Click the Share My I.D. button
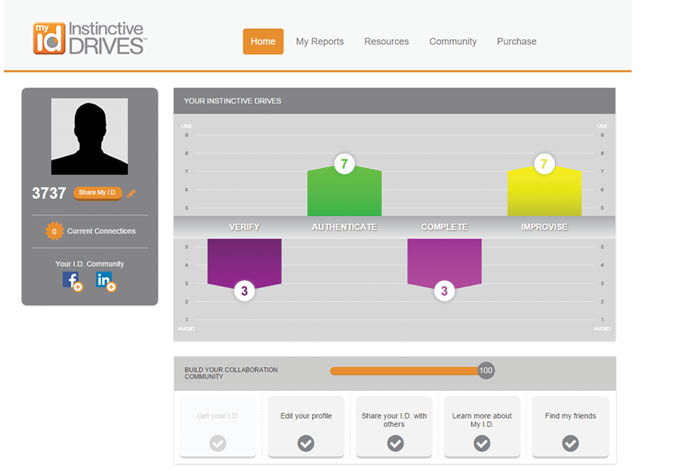The image size is (689, 471). (x=98, y=193)
